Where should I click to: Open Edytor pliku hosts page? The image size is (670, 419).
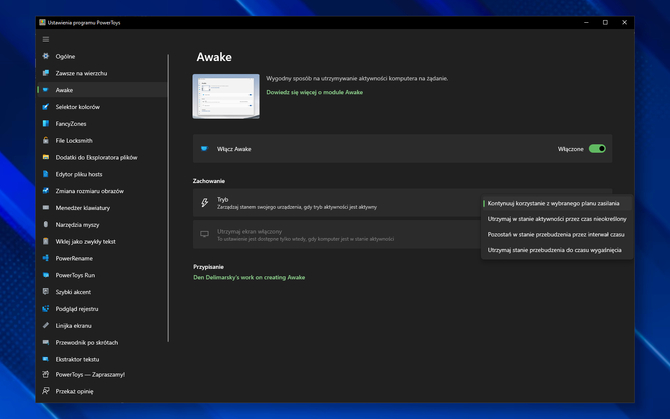tap(102, 174)
